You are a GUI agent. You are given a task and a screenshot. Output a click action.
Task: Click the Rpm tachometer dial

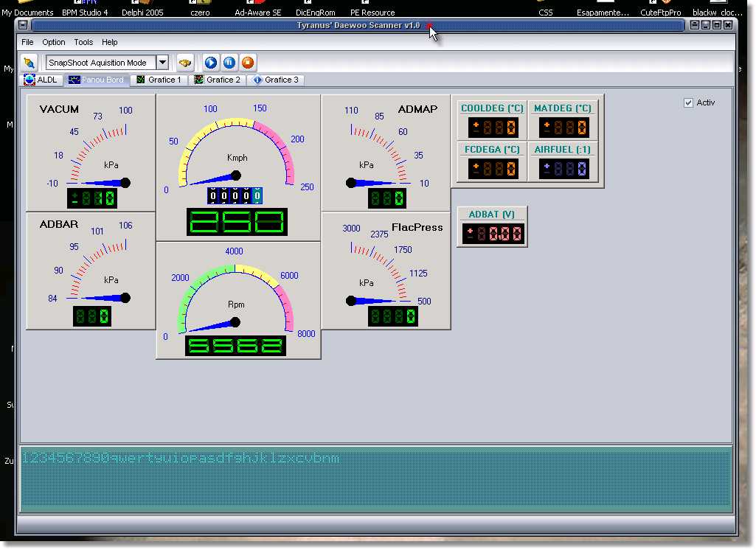click(235, 299)
